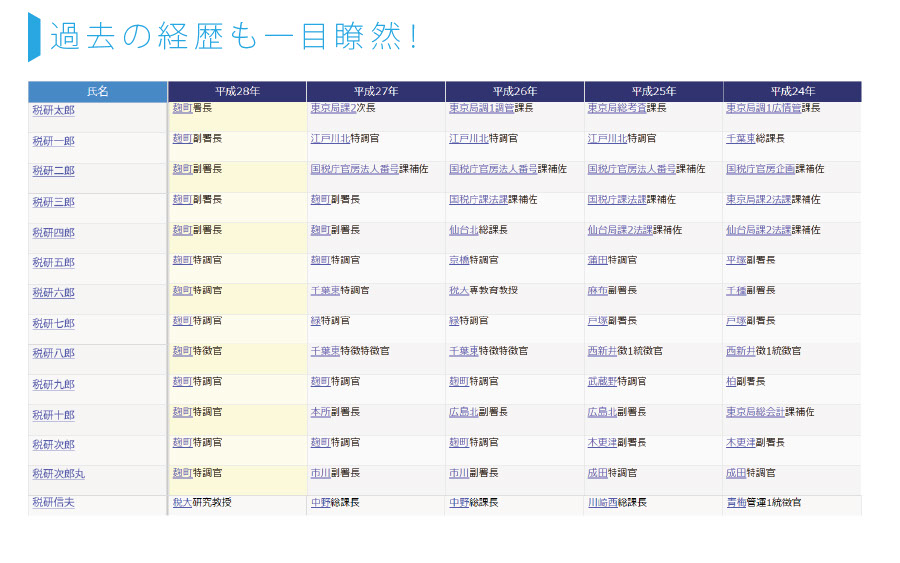Click the 平成28年 column header
The width and height of the screenshot is (900, 563).
point(237,91)
